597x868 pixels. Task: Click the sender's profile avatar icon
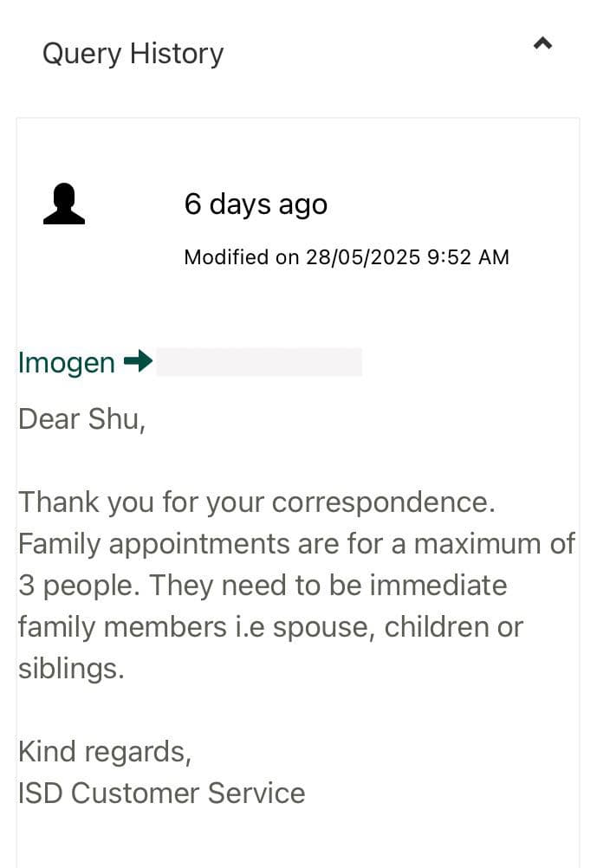64,205
